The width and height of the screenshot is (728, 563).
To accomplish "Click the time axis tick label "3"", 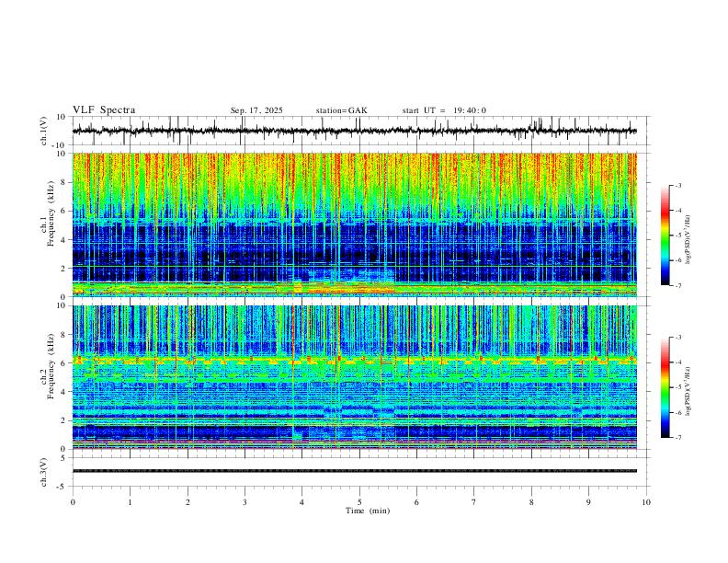I will [x=245, y=502].
